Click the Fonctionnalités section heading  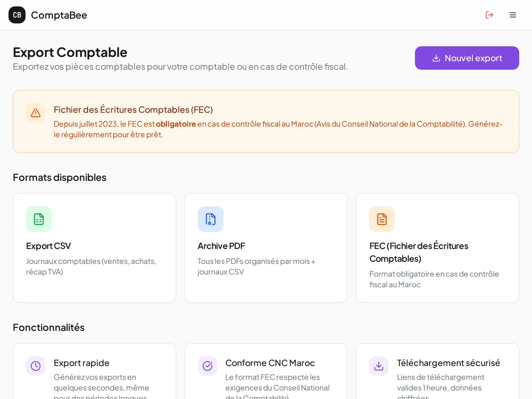pyautogui.click(x=49, y=327)
